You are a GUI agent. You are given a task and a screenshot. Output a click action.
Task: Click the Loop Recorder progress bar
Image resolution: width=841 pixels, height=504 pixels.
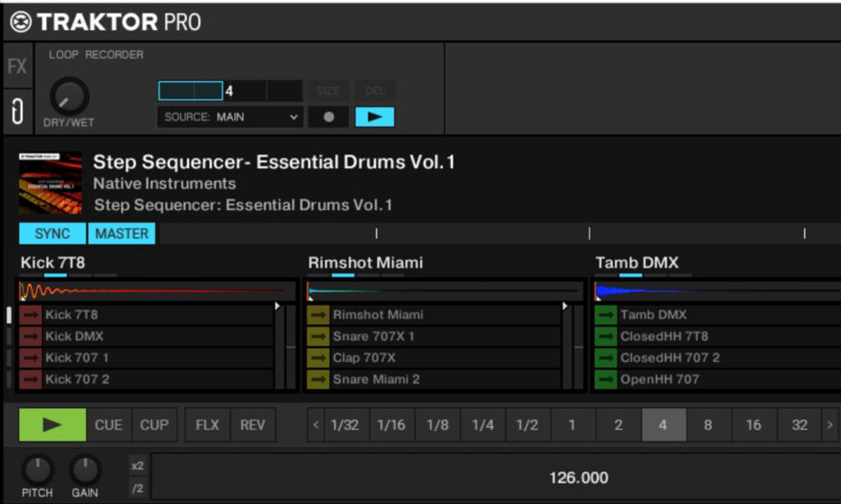tap(230, 91)
